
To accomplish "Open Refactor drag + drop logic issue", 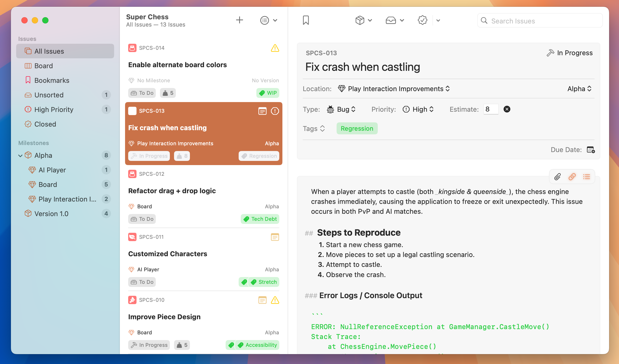I will click(172, 191).
